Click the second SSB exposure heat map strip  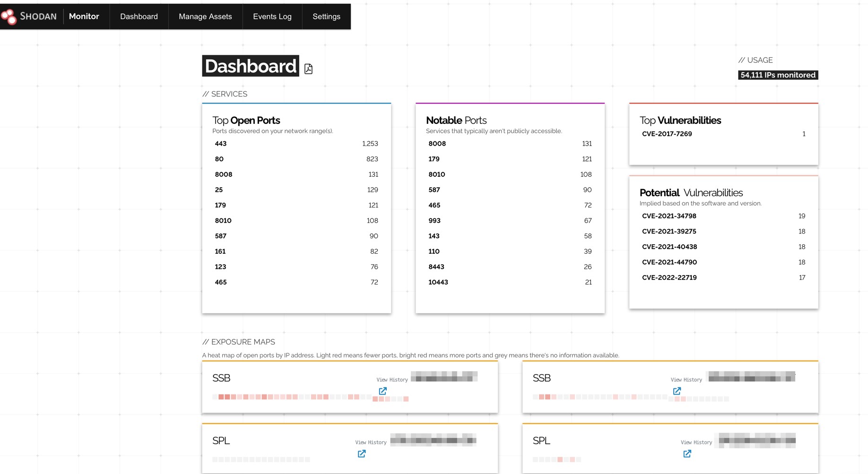coord(631,398)
